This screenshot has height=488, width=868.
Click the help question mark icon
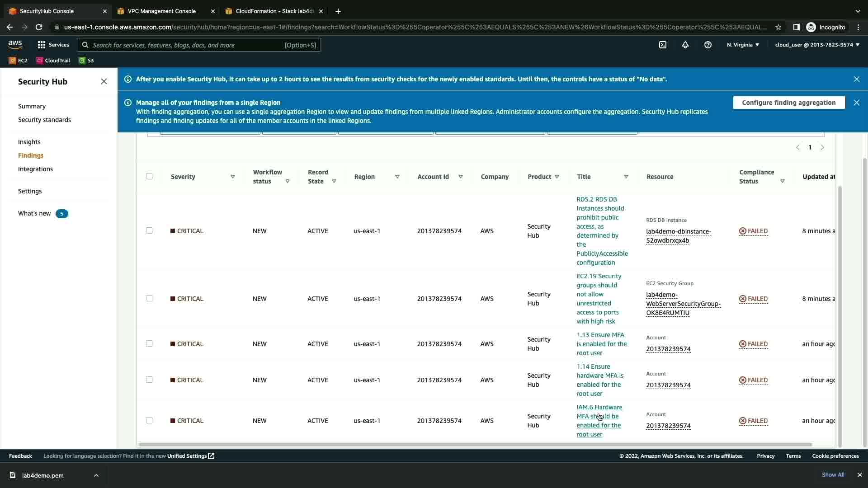tap(708, 45)
